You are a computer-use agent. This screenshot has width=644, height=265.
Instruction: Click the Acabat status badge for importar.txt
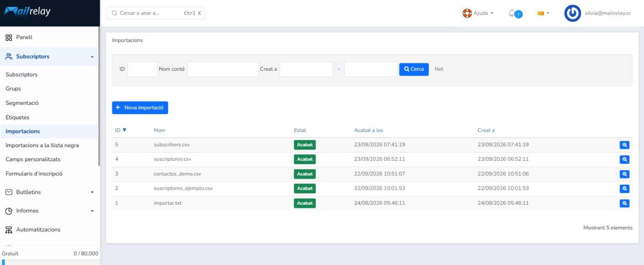[305, 203]
